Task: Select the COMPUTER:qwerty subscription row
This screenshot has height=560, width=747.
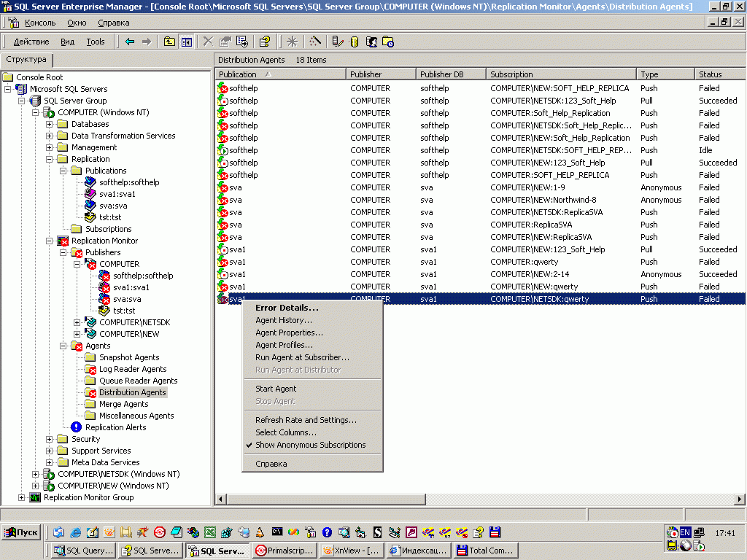Action: click(480, 262)
